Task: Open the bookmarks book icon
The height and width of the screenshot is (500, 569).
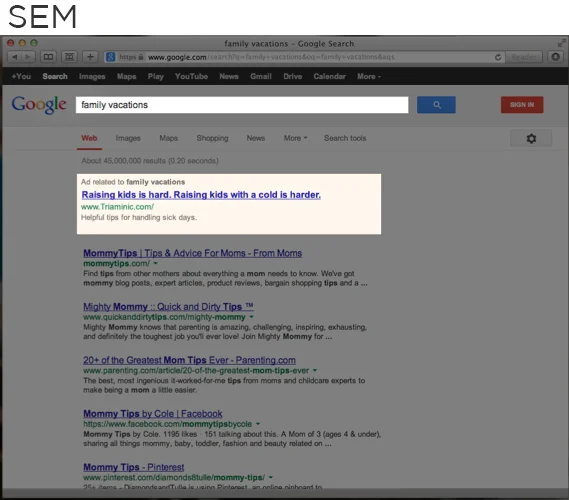Action: coord(48,57)
